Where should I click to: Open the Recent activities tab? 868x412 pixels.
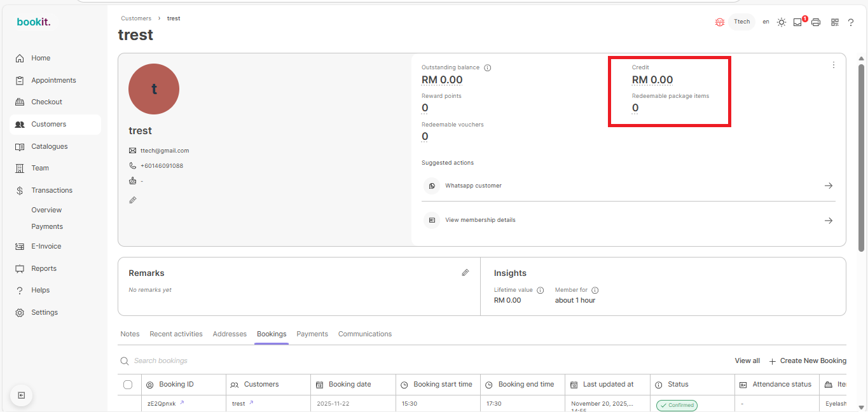(x=176, y=334)
